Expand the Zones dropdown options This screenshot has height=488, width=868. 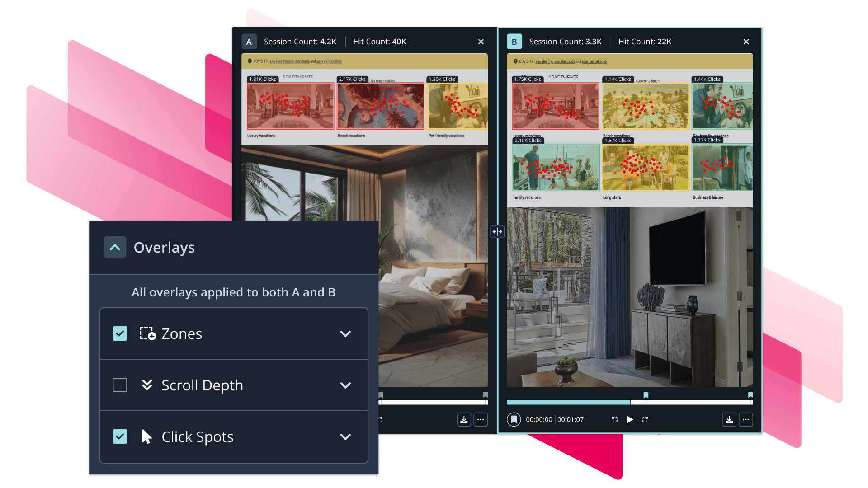pos(345,333)
